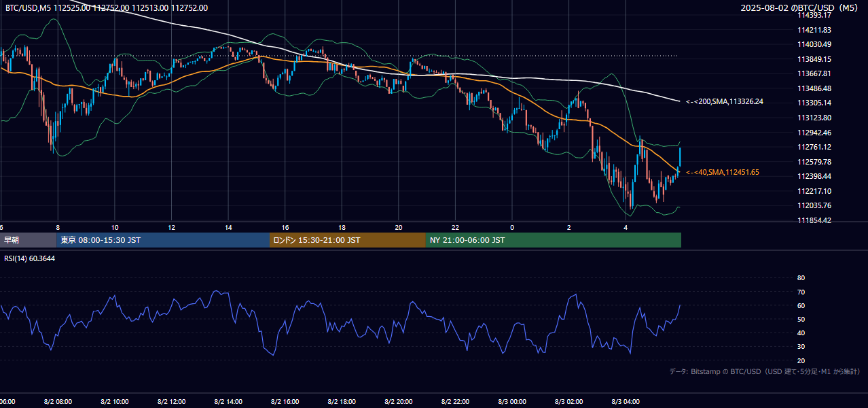Click RSI scale value 70

[x=801, y=292]
